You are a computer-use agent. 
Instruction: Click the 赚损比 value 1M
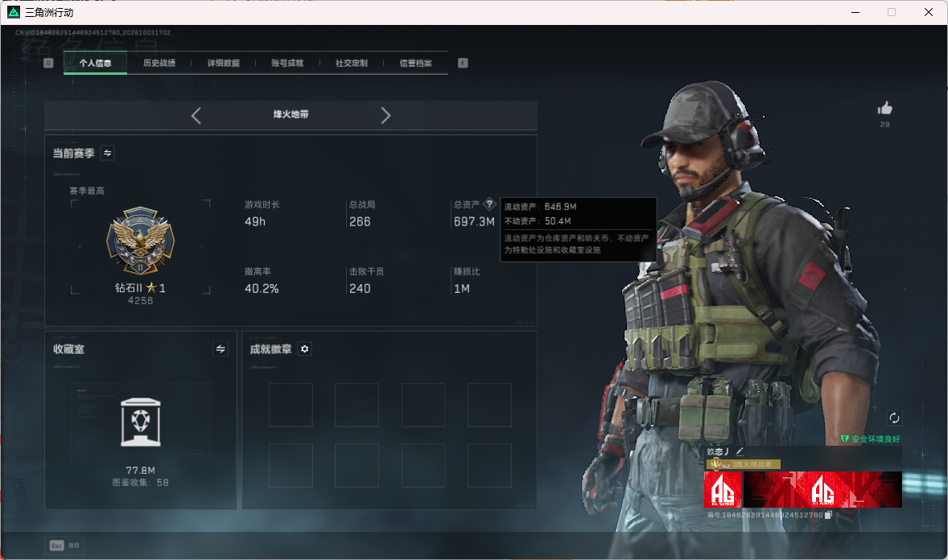pyautogui.click(x=462, y=289)
